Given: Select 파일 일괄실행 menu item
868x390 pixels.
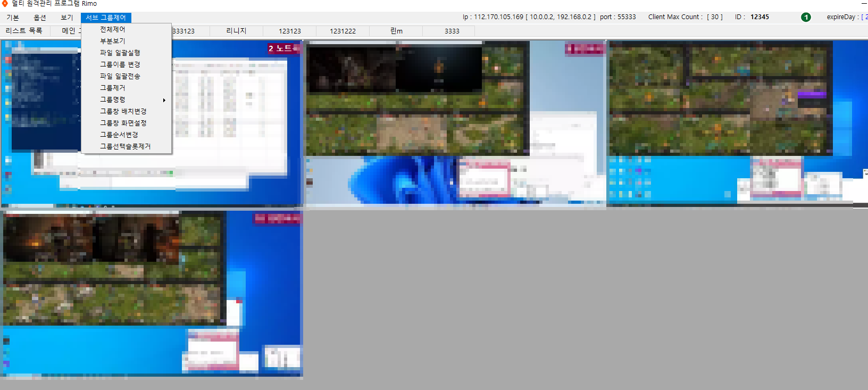Looking at the screenshot, I should click(120, 53).
